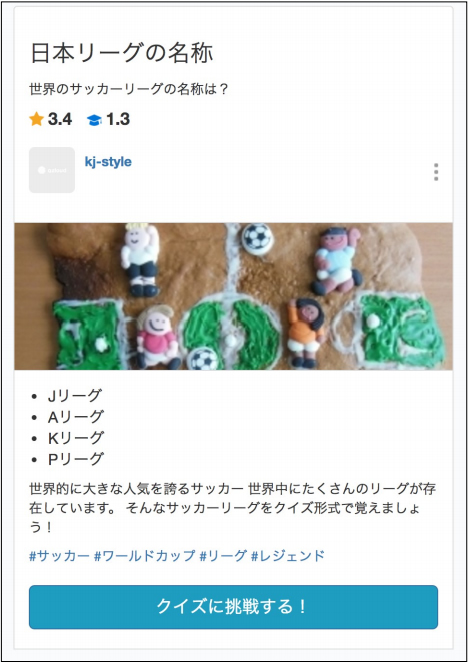This screenshot has height=665, width=470.
Task: Click the クイズに挑戦する！ button
Action: pos(233,607)
